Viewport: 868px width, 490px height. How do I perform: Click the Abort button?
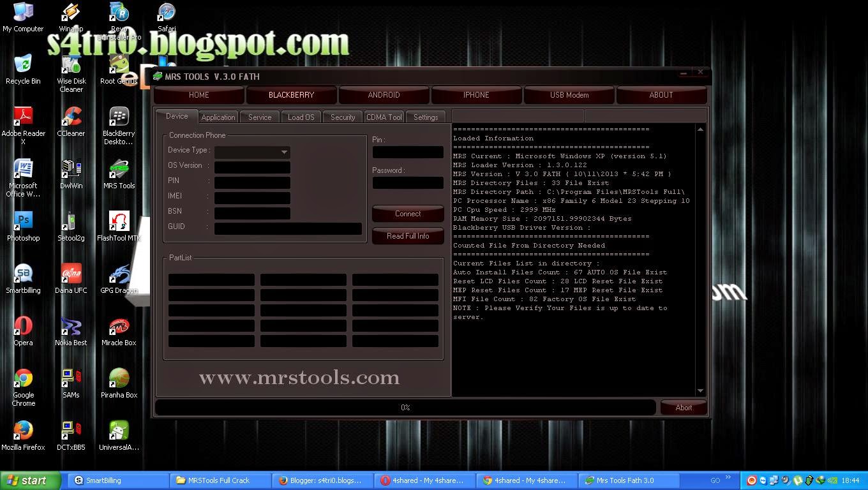(x=684, y=408)
